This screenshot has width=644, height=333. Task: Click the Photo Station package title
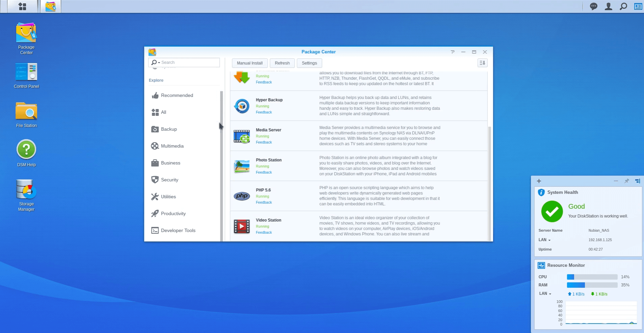coord(269,160)
